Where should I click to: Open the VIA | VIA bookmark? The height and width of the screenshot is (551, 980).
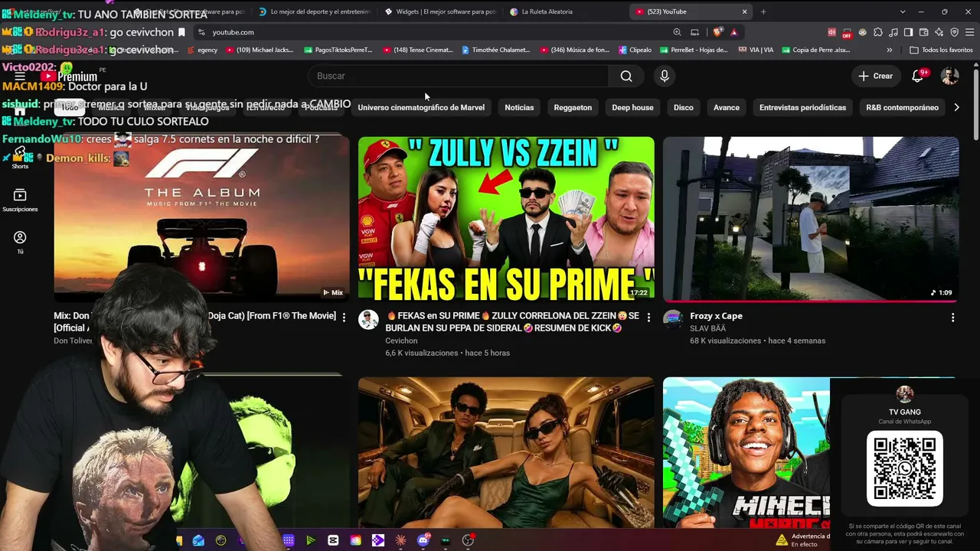point(756,50)
